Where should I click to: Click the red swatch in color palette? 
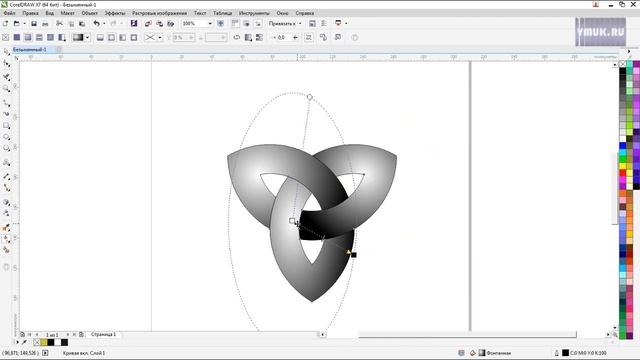(x=622, y=173)
